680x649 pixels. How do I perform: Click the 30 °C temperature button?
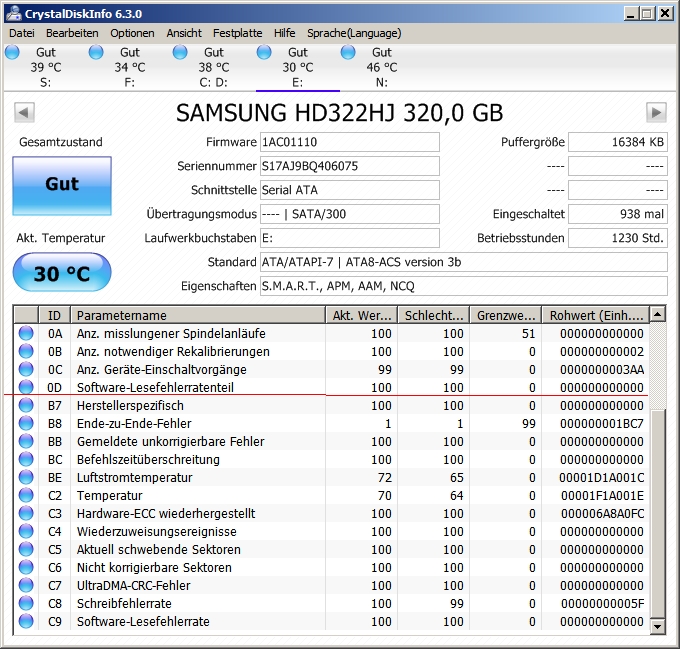pos(62,273)
